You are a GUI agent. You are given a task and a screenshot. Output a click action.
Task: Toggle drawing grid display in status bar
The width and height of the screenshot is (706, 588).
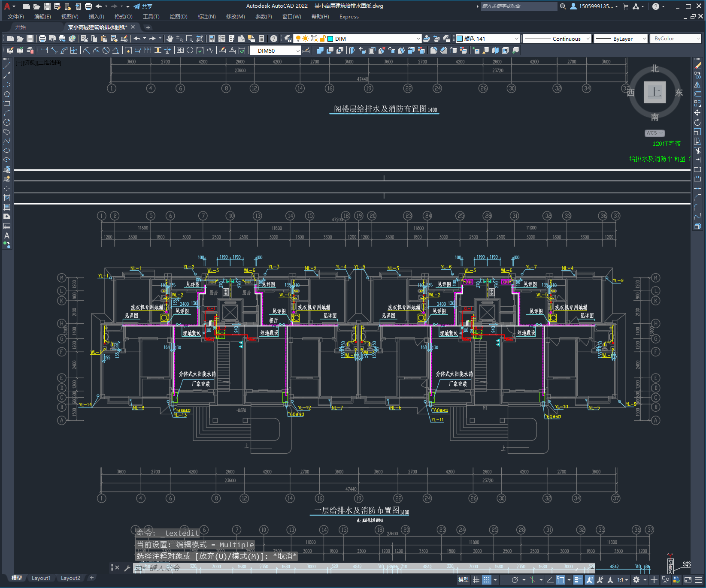pos(476,580)
